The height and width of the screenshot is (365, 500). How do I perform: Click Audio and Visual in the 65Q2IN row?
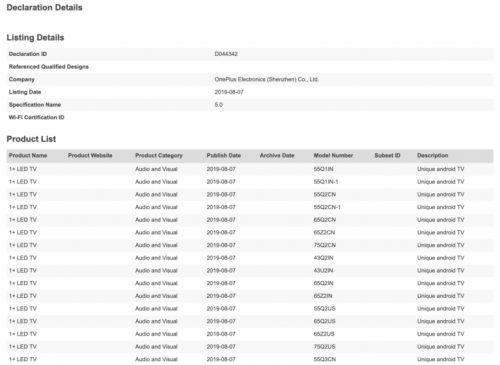click(x=156, y=283)
